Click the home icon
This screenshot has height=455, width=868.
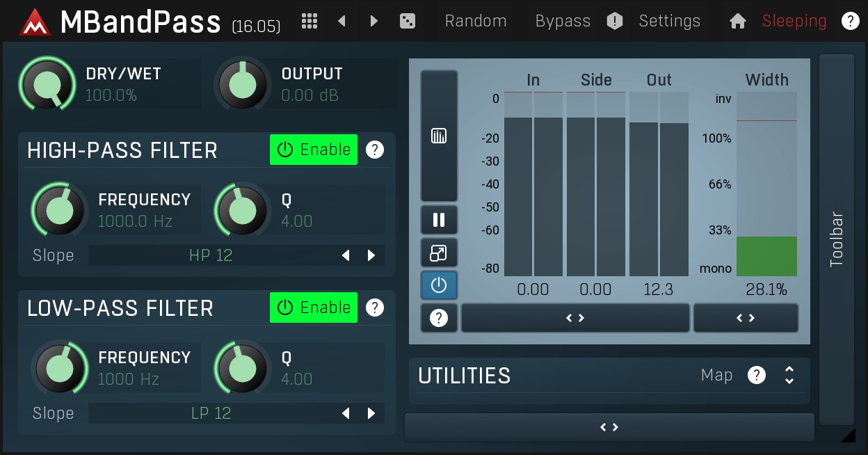pyautogui.click(x=738, y=22)
